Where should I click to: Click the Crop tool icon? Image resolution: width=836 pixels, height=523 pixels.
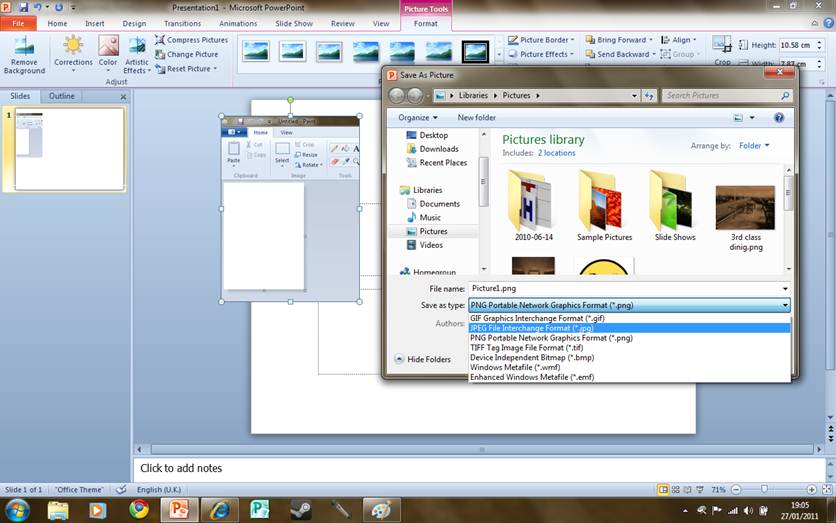722,46
